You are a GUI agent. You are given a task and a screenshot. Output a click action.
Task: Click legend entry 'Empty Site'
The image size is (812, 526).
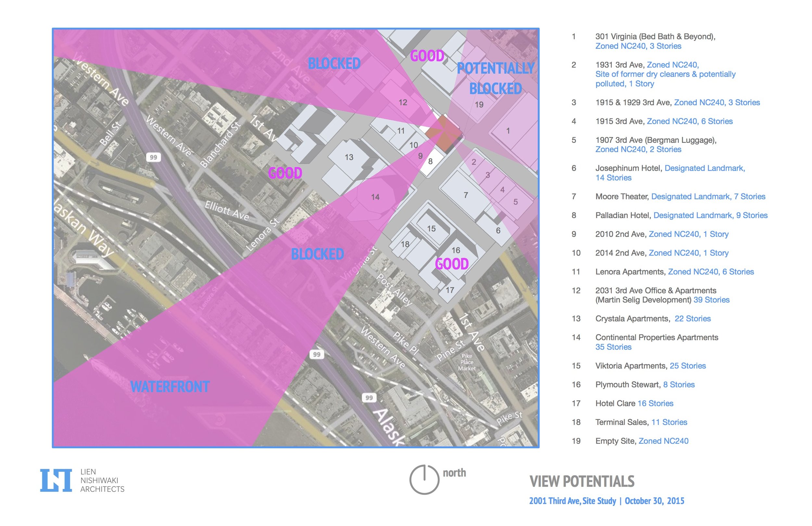[615, 441]
